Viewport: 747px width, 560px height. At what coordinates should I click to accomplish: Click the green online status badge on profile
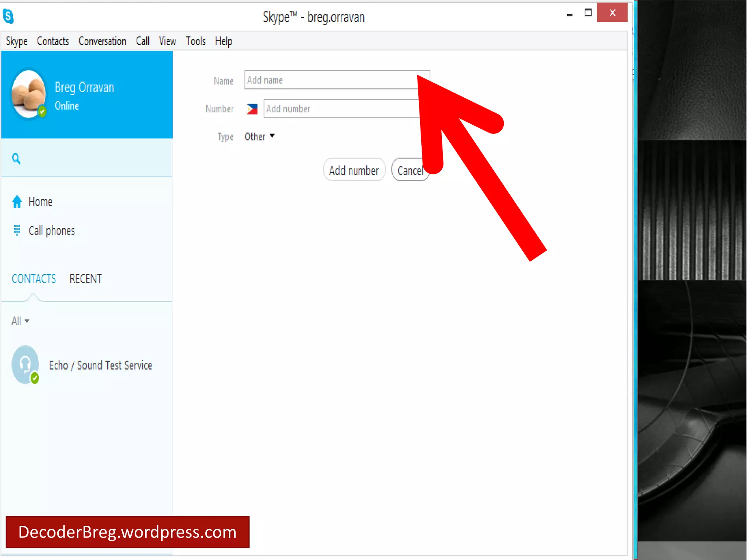tap(42, 111)
